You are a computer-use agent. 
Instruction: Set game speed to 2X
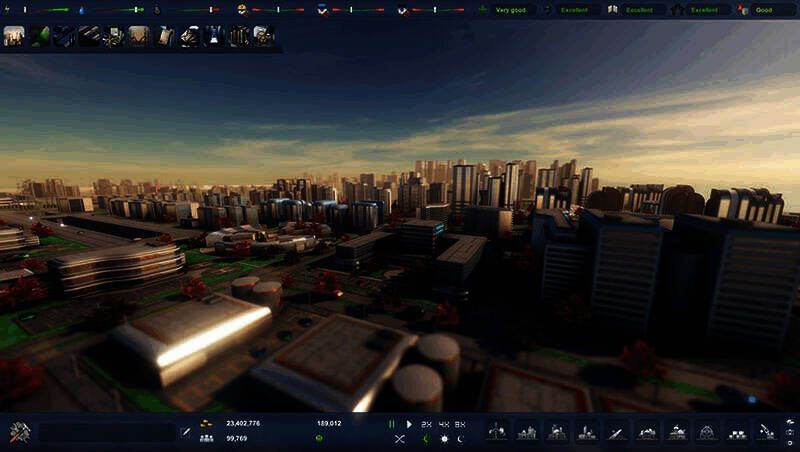(426, 424)
